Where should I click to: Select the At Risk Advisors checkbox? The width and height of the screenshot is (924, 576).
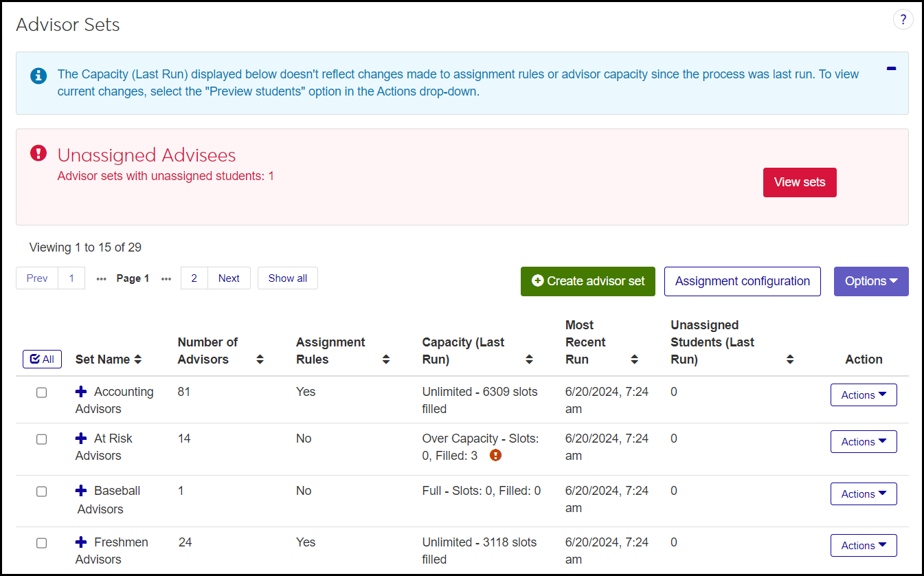pyautogui.click(x=42, y=439)
